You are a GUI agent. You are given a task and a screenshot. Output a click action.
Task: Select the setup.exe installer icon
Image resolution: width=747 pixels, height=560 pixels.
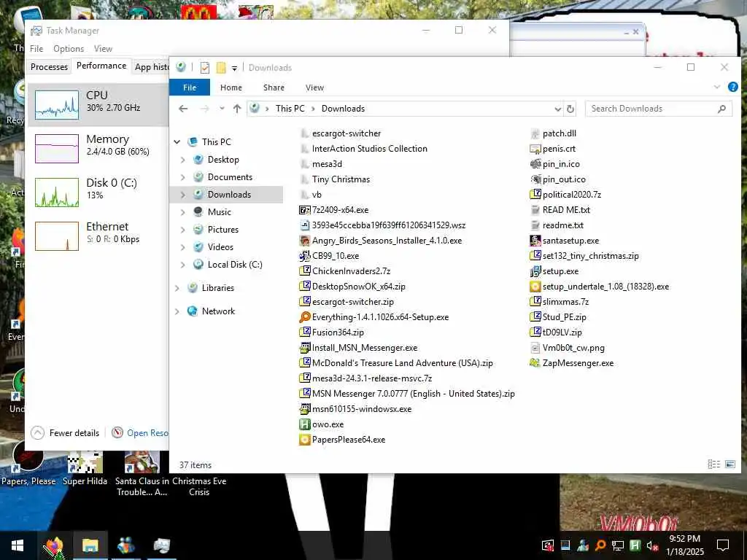[x=535, y=271]
